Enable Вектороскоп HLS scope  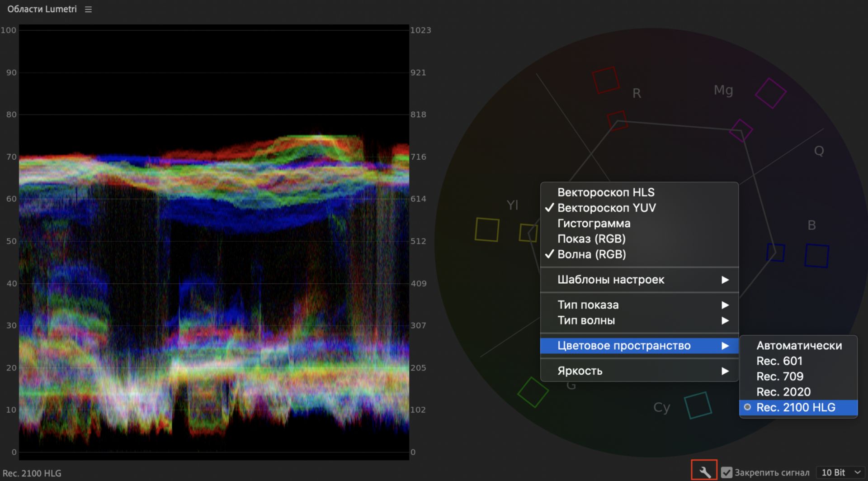pyautogui.click(x=605, y=192)
